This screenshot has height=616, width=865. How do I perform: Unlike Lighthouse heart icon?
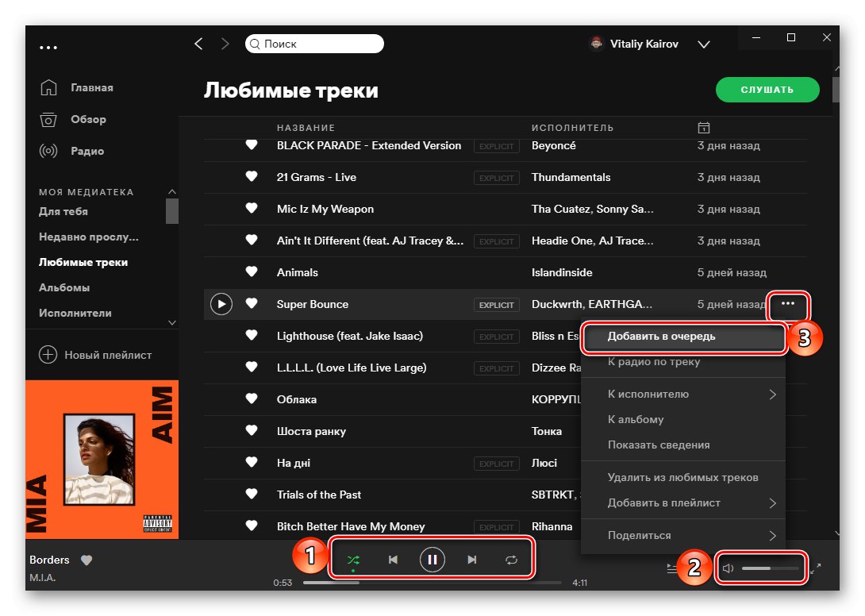click(252, 335)
